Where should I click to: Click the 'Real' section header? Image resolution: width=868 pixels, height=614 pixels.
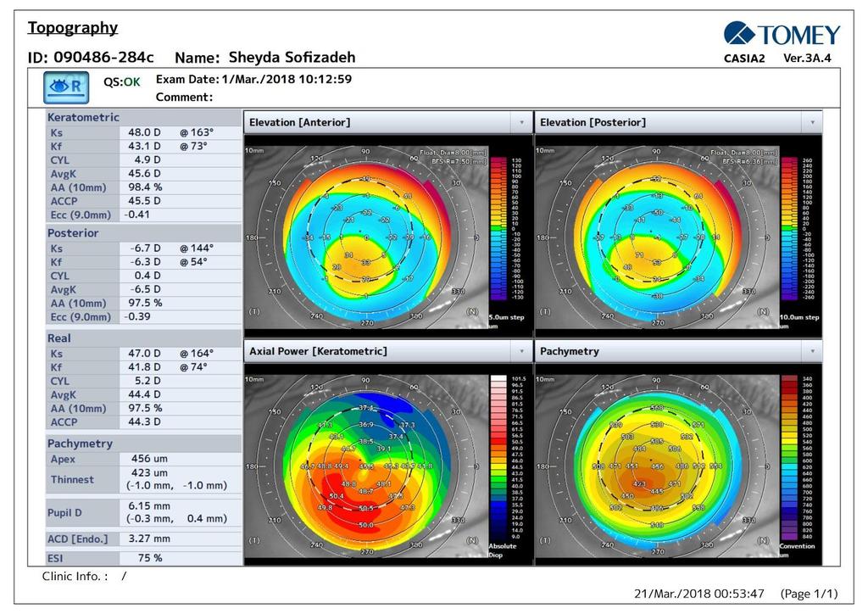59,338
